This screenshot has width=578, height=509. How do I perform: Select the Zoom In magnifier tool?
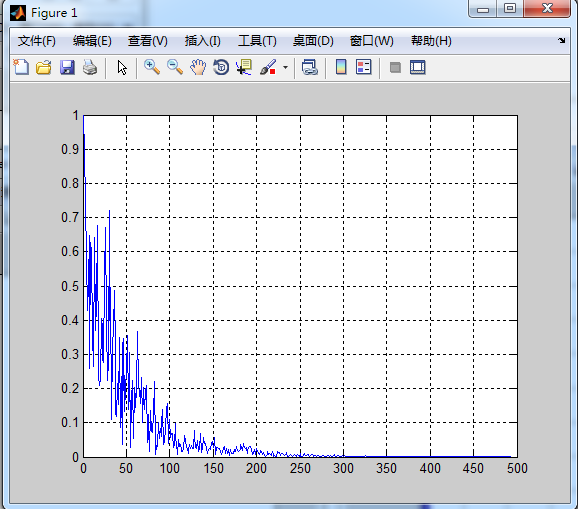152,67
